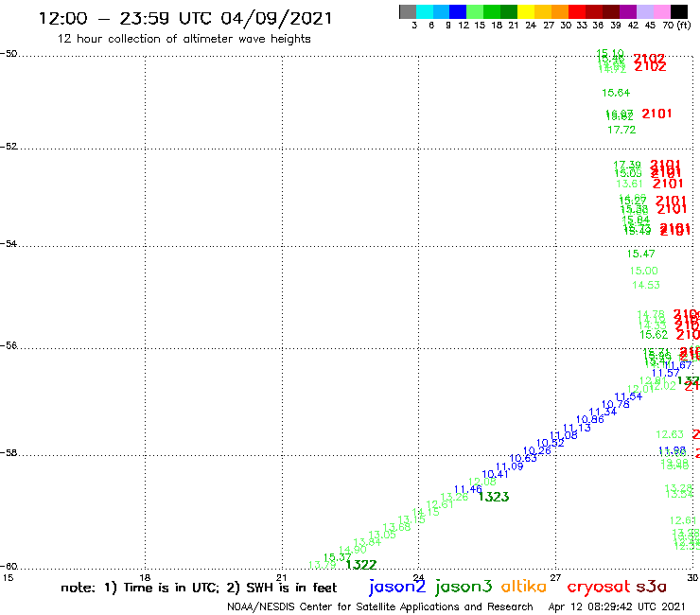Click the black swatch at the legend's end
Viewport: 700px width, 615px height.
pyautogui.click(x=679, y=11)
